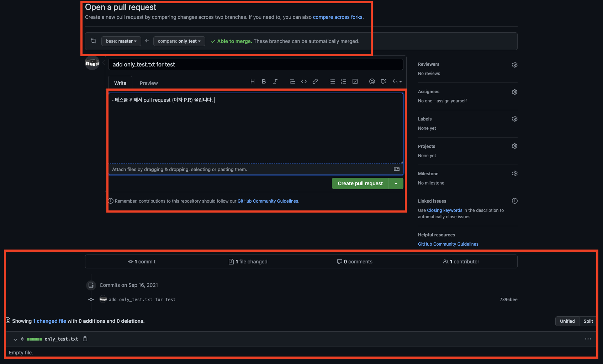Click the Linked issues info icon
The width and height of the screenshot is (603, 364).
pyautogui.click(x=515, y=201)
